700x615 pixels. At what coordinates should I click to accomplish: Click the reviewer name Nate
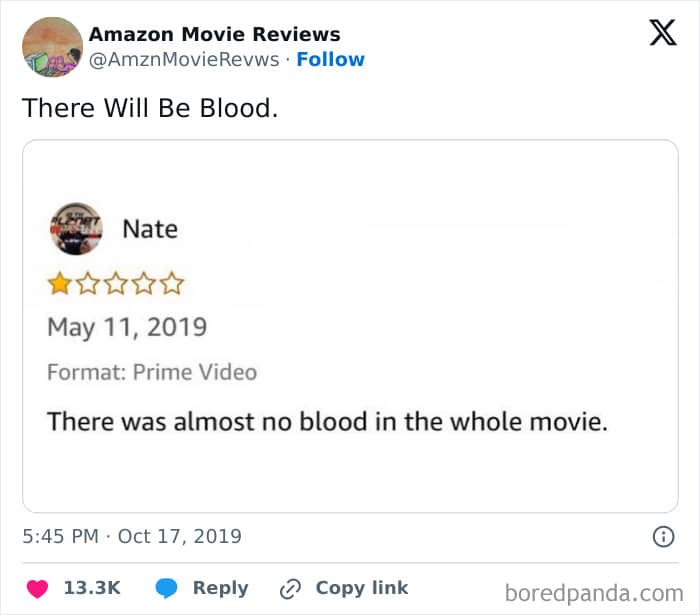pyautogui.click(x=150, y=229)
